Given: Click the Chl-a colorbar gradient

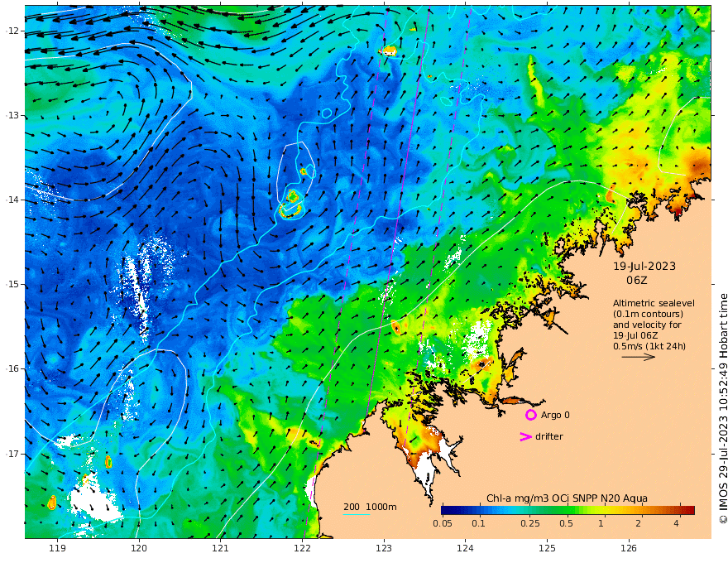Looking at the screenshot, I should click(x=568, y=510).
